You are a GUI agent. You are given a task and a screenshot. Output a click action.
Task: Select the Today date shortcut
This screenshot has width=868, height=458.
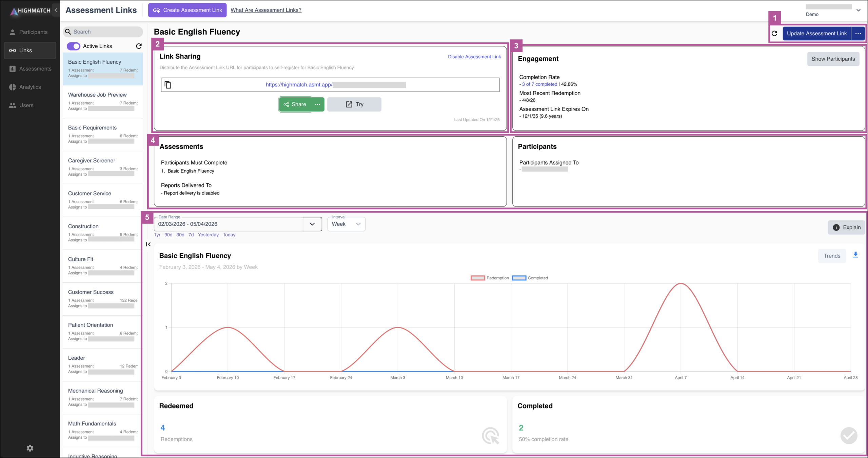[x=229, y=235]
